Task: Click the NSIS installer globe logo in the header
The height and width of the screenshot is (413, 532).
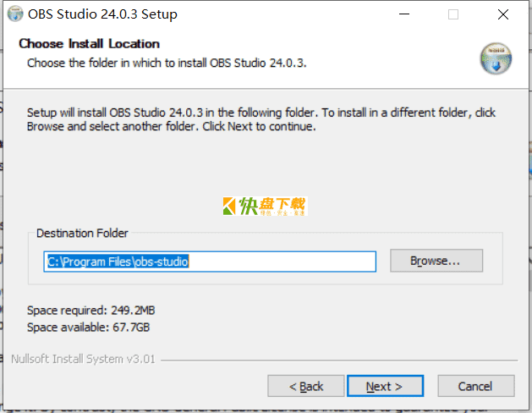Action: pyautogui.click(x=496, y=58)
